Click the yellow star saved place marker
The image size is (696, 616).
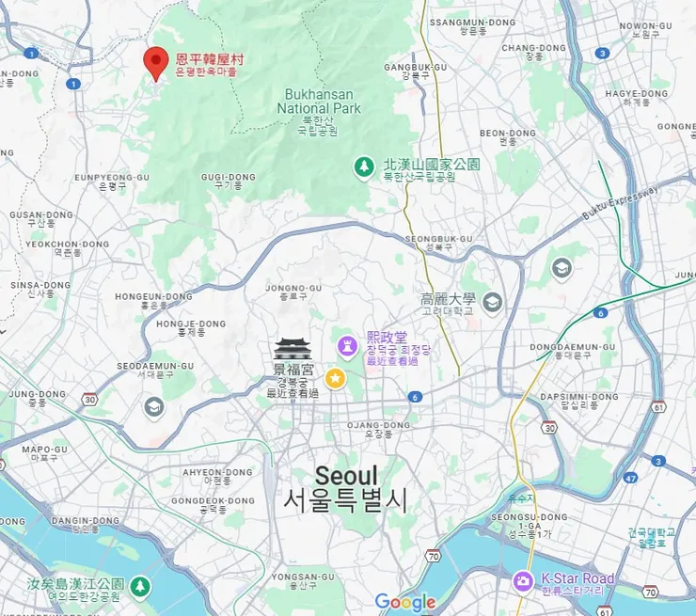[336, 379]
